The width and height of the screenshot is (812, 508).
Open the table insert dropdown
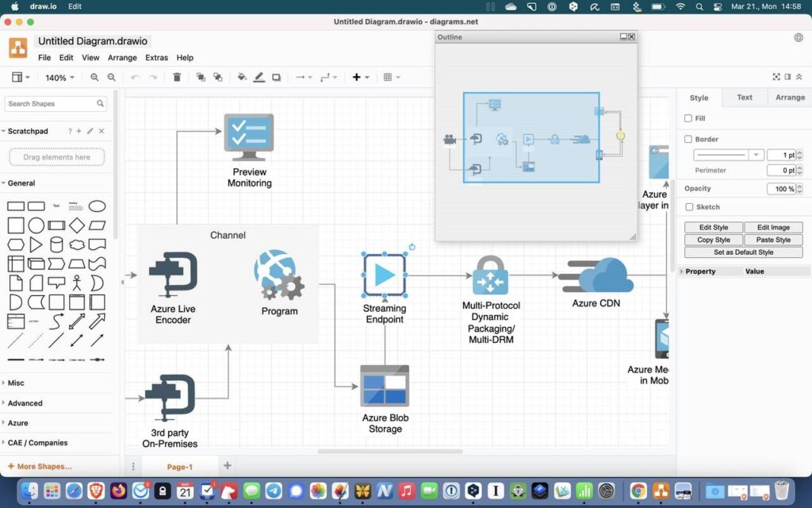[x=392, y=77]
